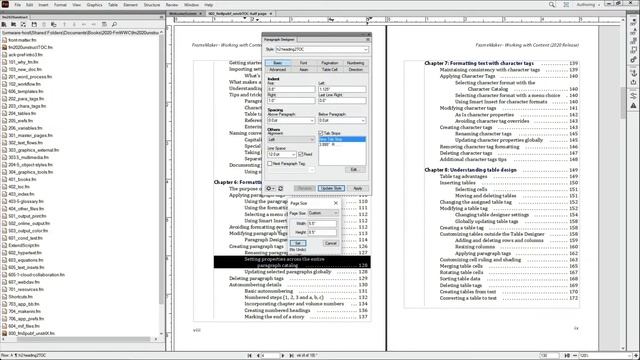
Task: Click the First indent input field
Action: point(291,89)
